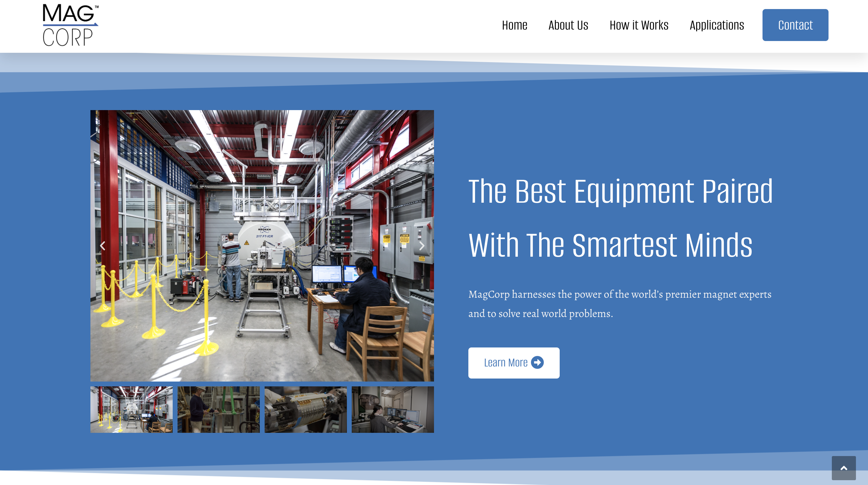Navigate to How it Works
The image size is (868, 485).
pos(639,25)
